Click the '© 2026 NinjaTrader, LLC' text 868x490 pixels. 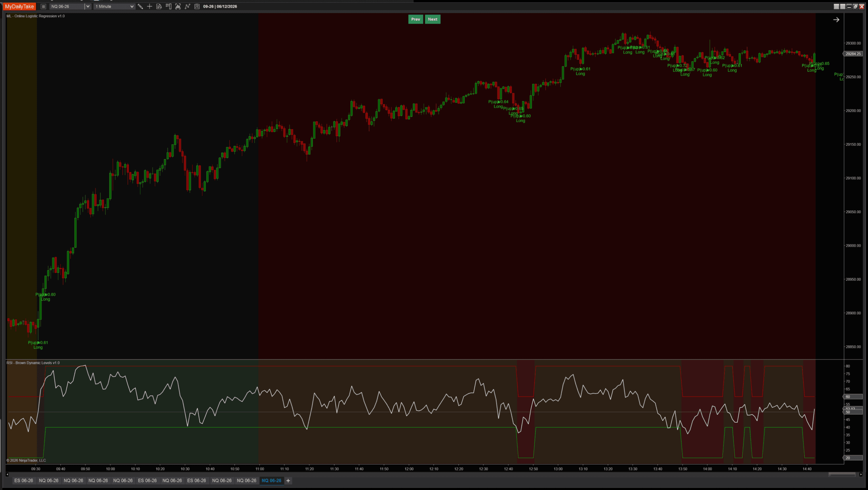(26, 461)
